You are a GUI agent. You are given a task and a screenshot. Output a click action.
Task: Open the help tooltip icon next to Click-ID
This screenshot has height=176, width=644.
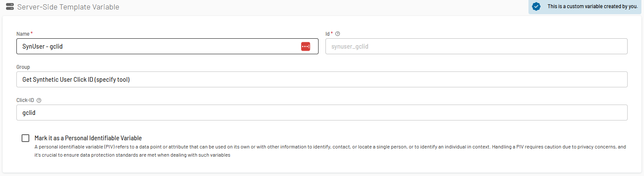point(39,100)
